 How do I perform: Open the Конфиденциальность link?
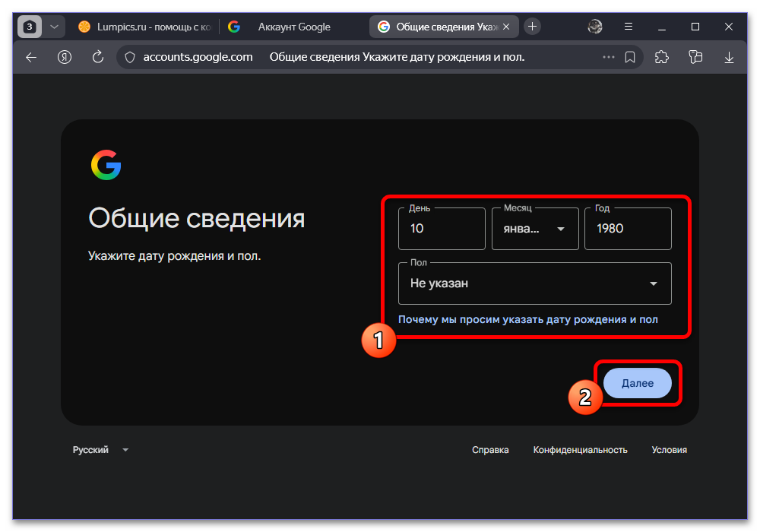pyautogui.click(x=580, y=450)
